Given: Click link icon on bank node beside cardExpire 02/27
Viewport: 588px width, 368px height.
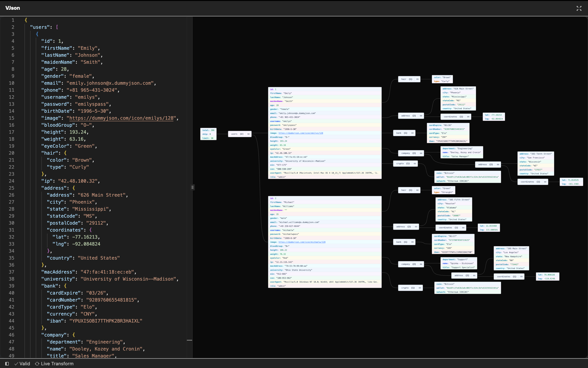Looking at the screenshot, I should [412, 242].
